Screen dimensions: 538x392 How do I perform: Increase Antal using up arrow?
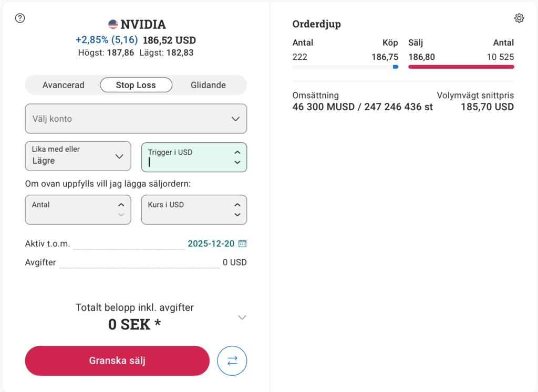pyautogui.click(x=121, y=205)
